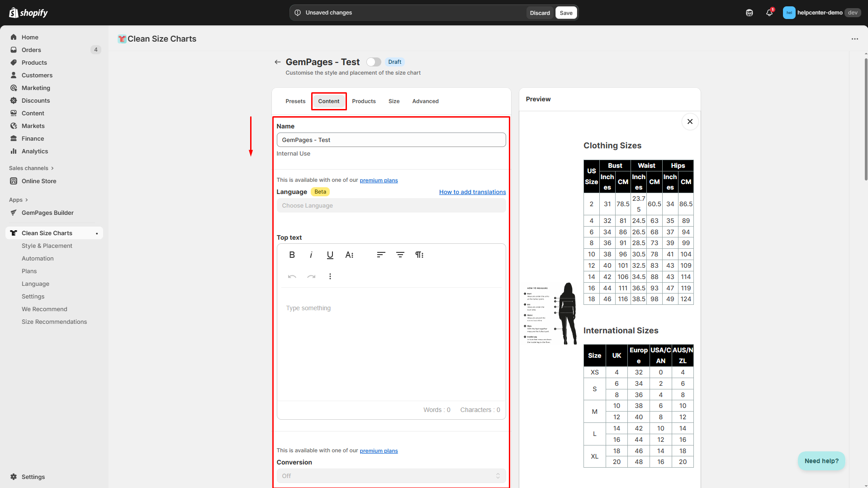
Task: Go back using the arrow beside GemPages - Test
Action: click(277, 62)
